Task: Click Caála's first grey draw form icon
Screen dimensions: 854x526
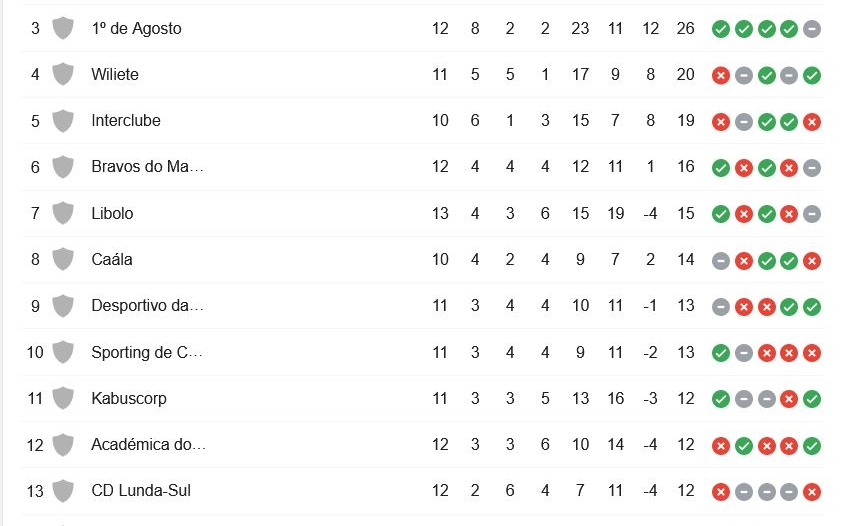Action: point(720,260)
